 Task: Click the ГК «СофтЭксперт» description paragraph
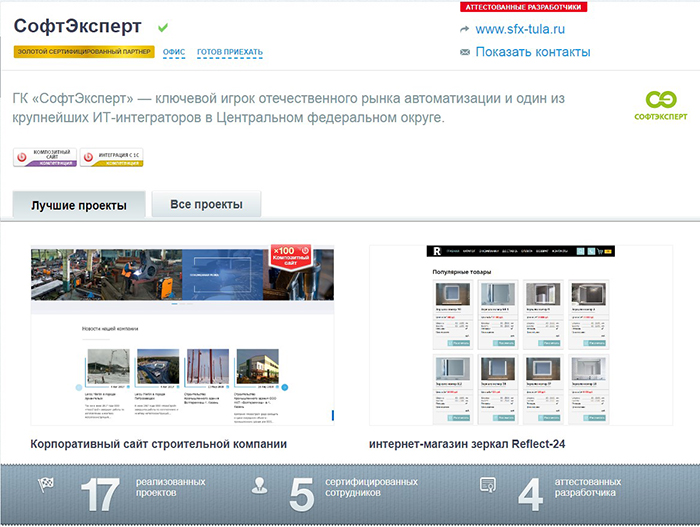click(x=288, y=108)
